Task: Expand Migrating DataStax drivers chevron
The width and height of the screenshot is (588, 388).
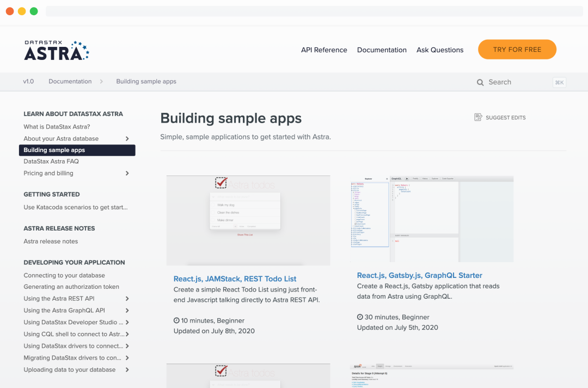Action: [127, 358]
